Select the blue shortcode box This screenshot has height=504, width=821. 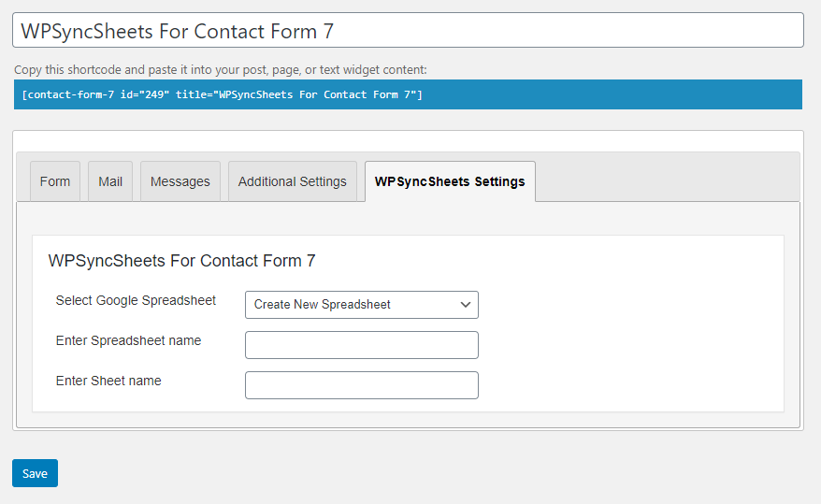pyautogui.click(x=408, y=94)
